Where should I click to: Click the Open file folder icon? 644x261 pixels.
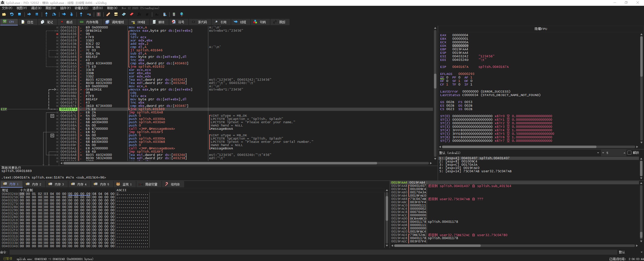4,14
